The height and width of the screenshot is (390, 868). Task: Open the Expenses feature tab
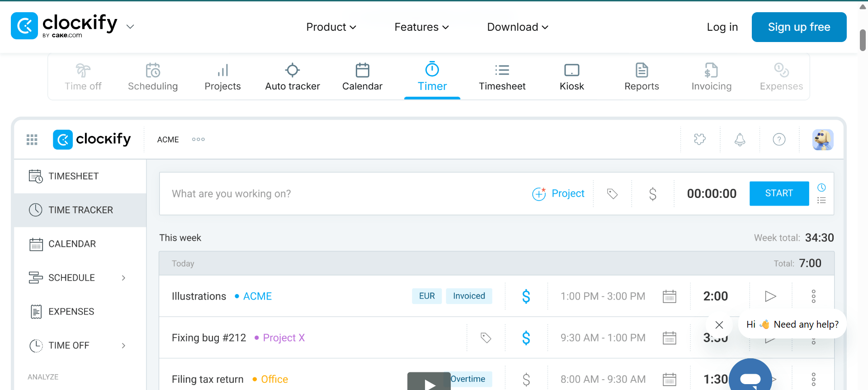(x=781, y=77)
